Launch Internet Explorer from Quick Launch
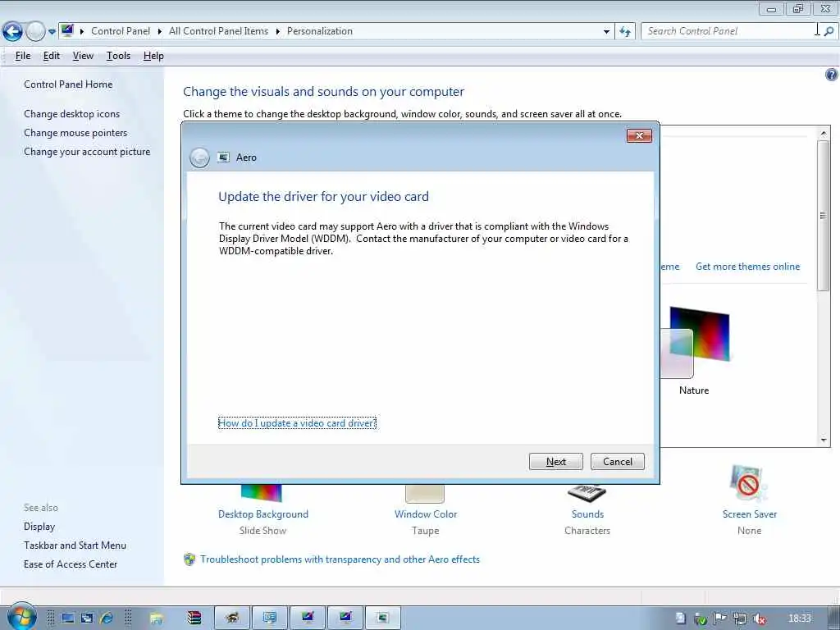840x630 pixels. pyautogui.click(x=107, y=619)
